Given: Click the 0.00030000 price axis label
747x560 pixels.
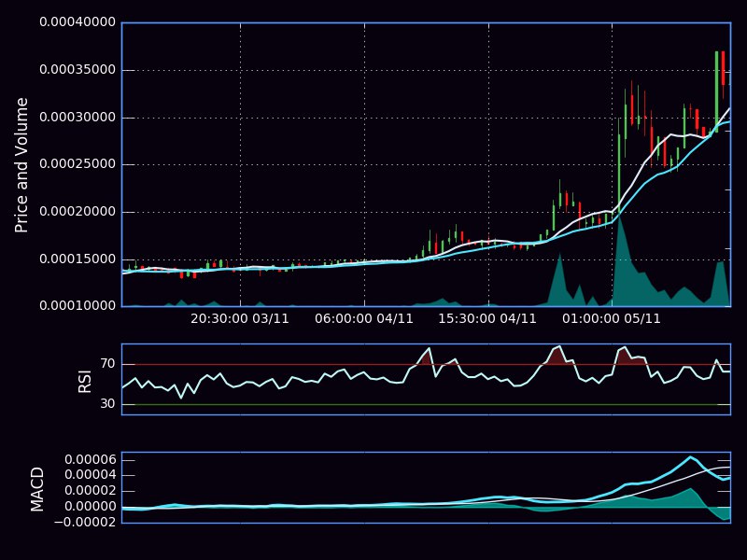Looking at the screenshot, I should [78, 118].
